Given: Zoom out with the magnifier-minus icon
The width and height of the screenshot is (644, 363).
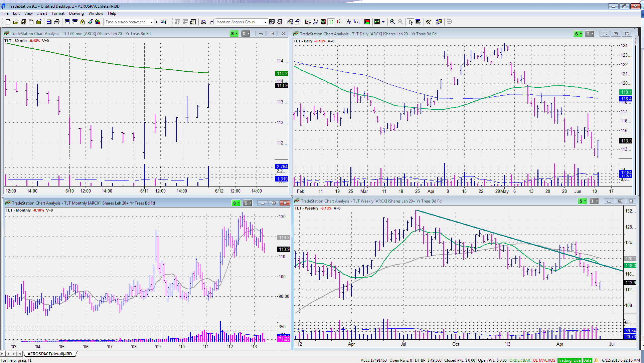Looking at the screenshot, I should [x=400, y=22].
